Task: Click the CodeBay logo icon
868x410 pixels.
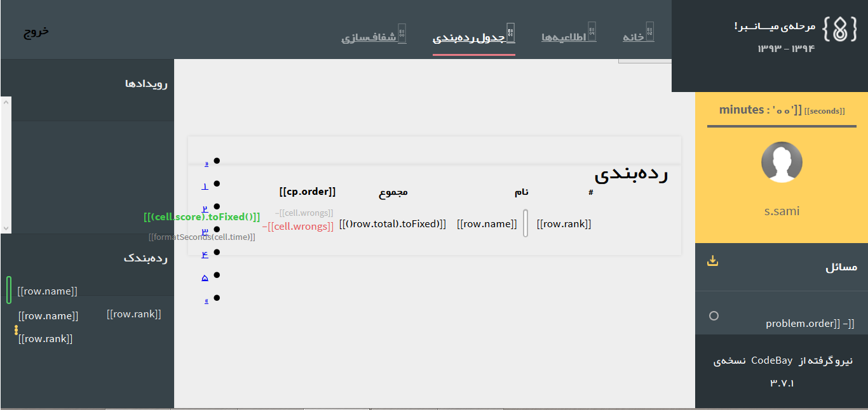Action: 839,29
